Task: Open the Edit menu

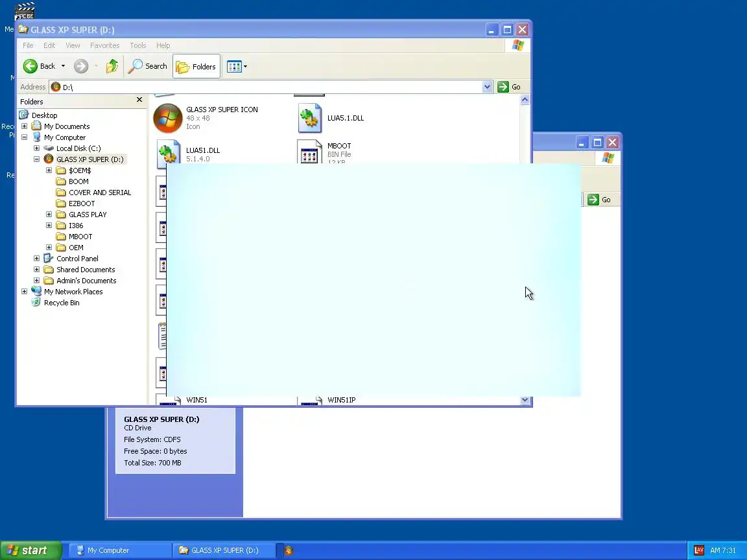Action: click(49, 45)
